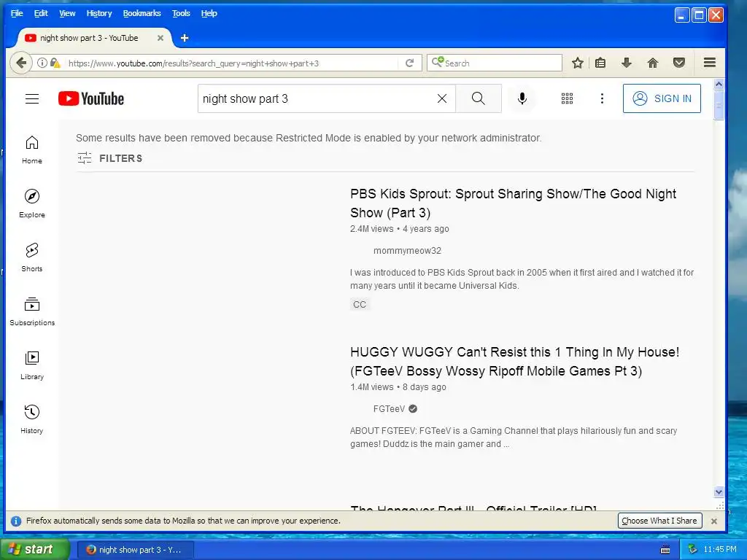Open the mommymeow32 channel link
Viewport: 747px width, 560px height.
tap(407, 251)
